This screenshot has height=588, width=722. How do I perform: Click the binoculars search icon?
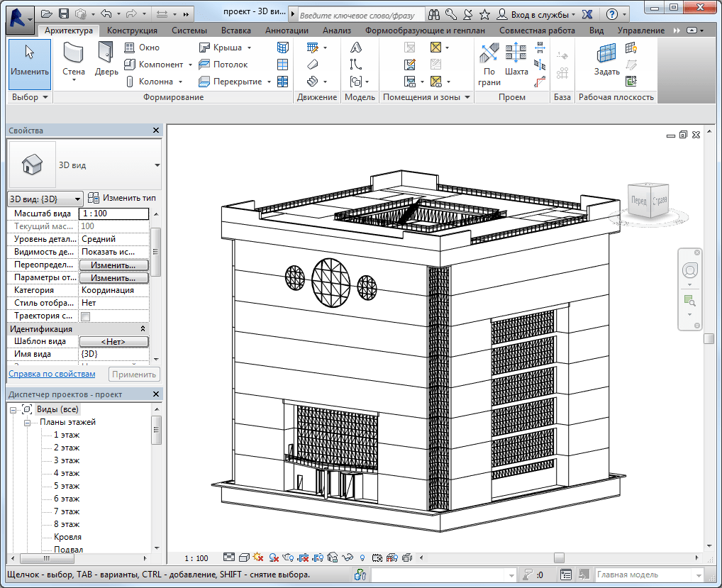click(x=433, y=15)
